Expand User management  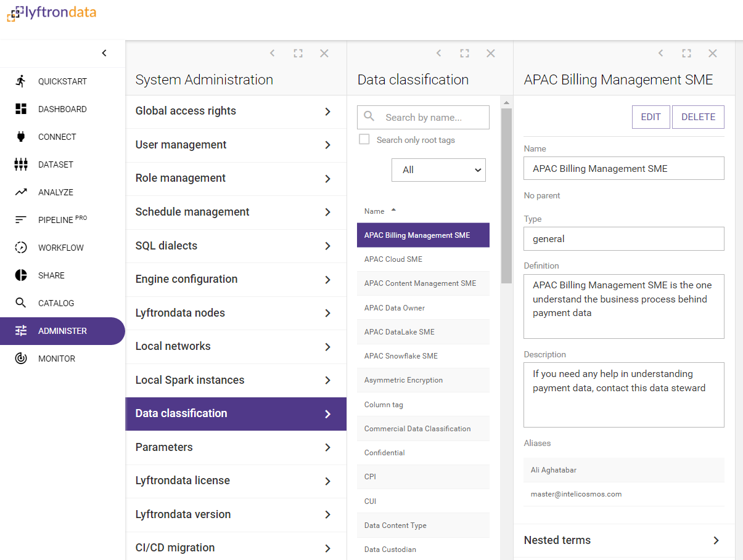coord(236,145)
